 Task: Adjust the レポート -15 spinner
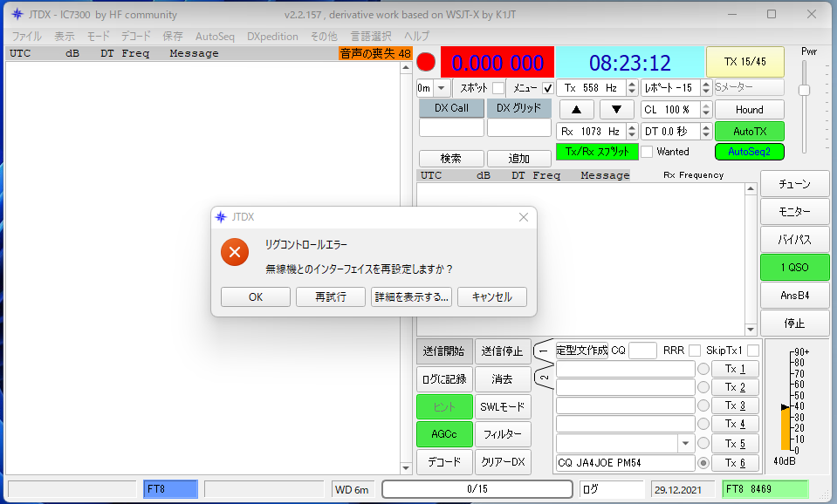706,88
